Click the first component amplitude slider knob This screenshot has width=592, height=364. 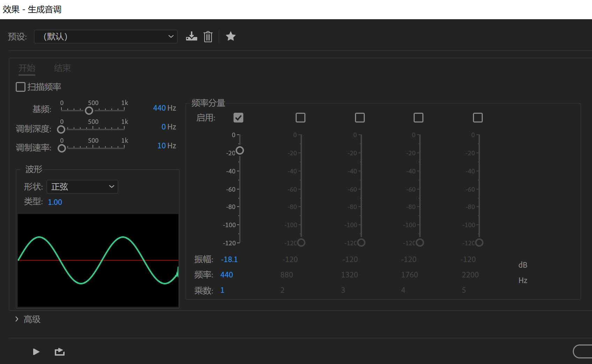[240, 150]
